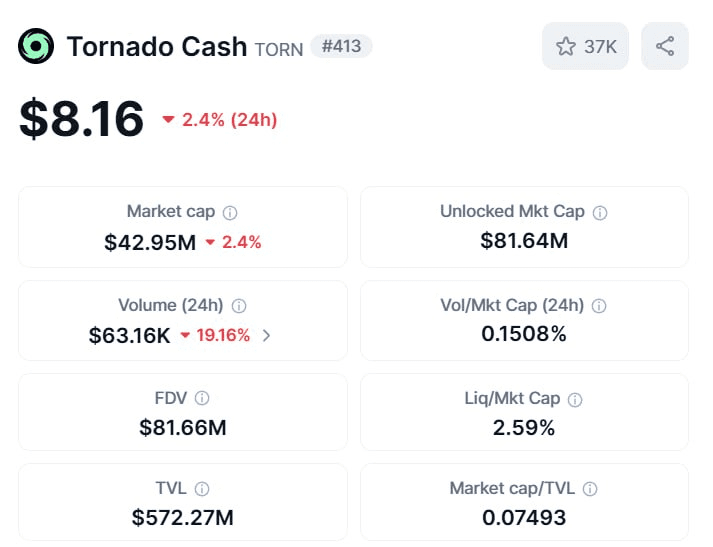The image size is (713, 547).
Task: Click the info icon beside Market cap/TVL
Action: (590, 489)
